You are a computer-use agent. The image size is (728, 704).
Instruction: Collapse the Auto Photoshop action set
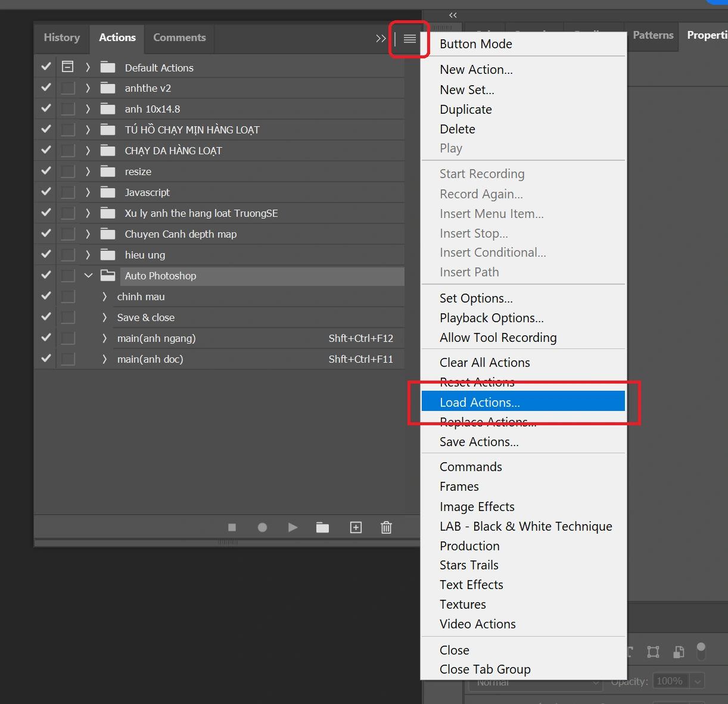[x=88, y=275]
